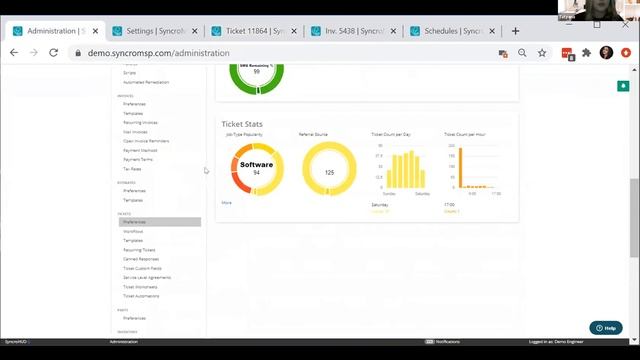Open Workflows under Tickets section
Image resolution: width=640 pixels, height=360 pixels.
133,231
